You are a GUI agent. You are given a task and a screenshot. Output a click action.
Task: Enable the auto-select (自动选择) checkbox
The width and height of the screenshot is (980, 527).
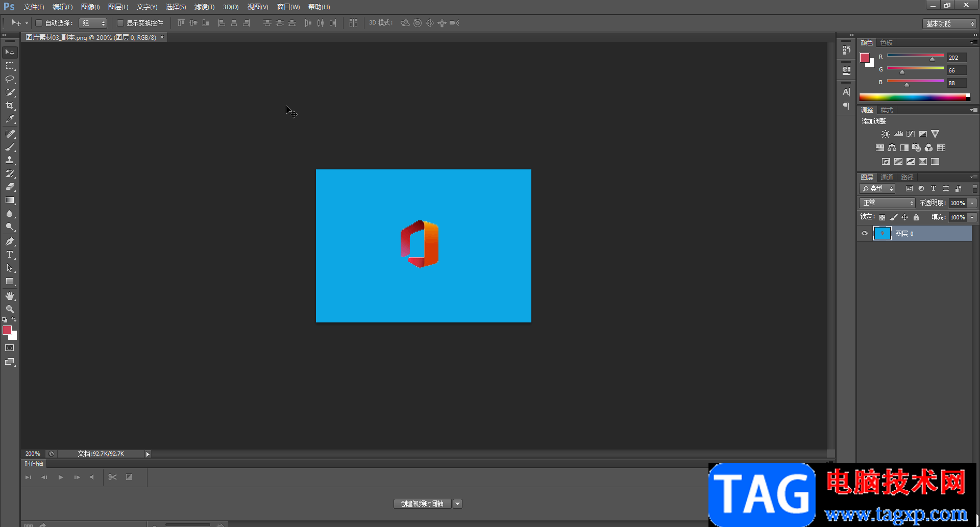coord(39,23)
